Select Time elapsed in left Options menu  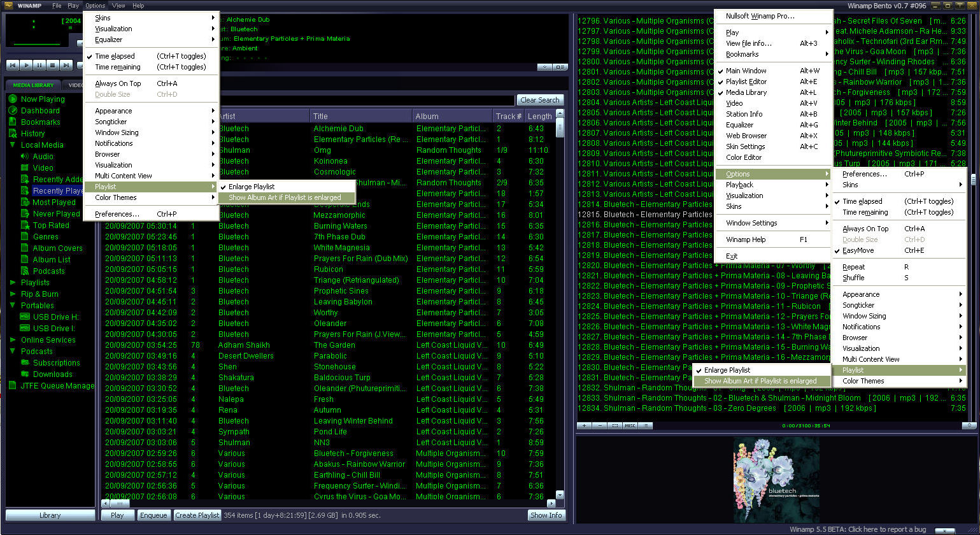(150, 56)
